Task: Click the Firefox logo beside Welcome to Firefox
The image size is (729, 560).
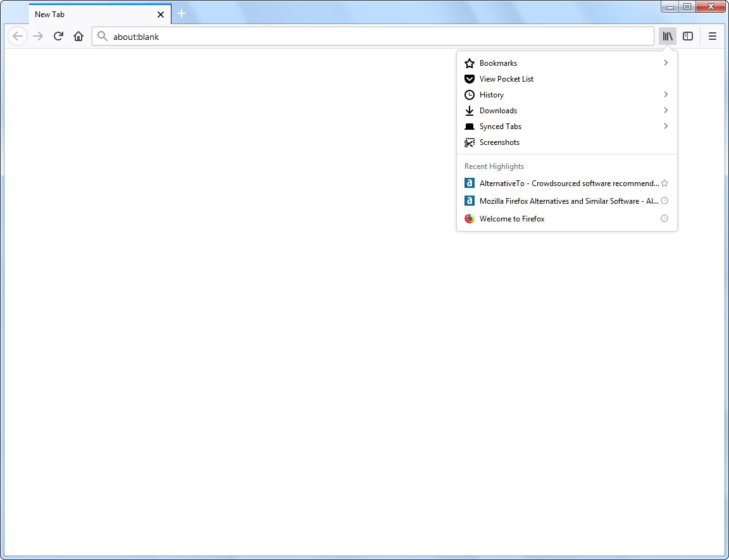Action: (470, 218)
